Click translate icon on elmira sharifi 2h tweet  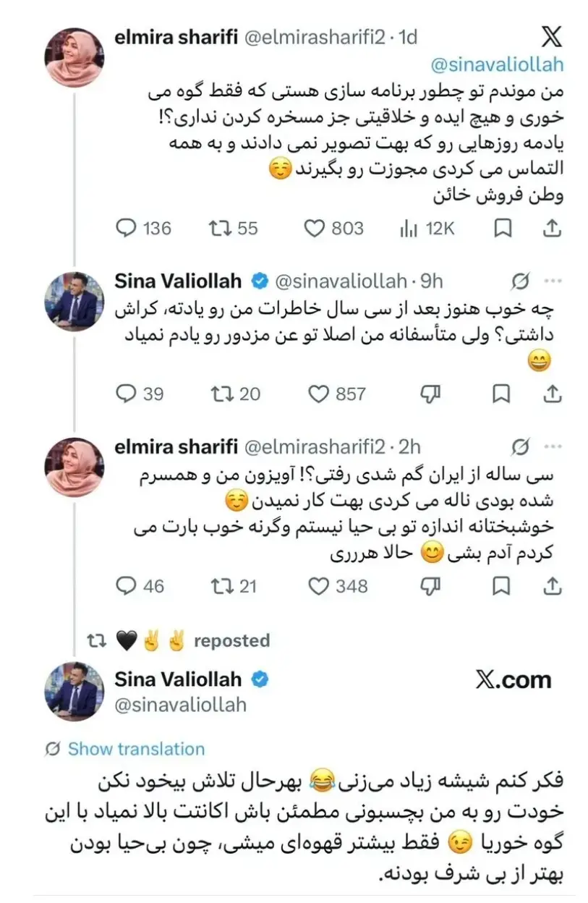click(x=519, y=446)
